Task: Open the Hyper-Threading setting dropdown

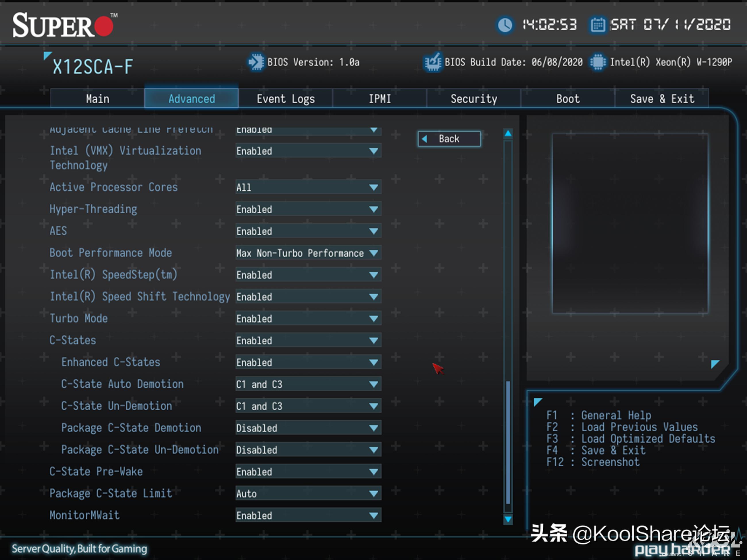Action: pyautogui.click(x=308, y=209)
